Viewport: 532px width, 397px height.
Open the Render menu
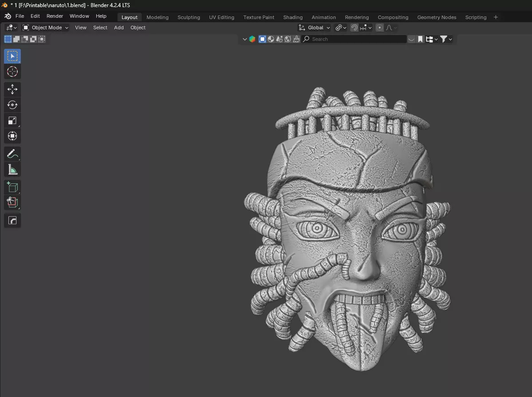tap(55, 16)
